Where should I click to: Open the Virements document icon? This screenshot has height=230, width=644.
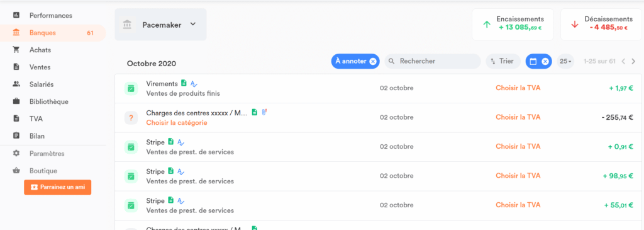click(x=184, y=83)
